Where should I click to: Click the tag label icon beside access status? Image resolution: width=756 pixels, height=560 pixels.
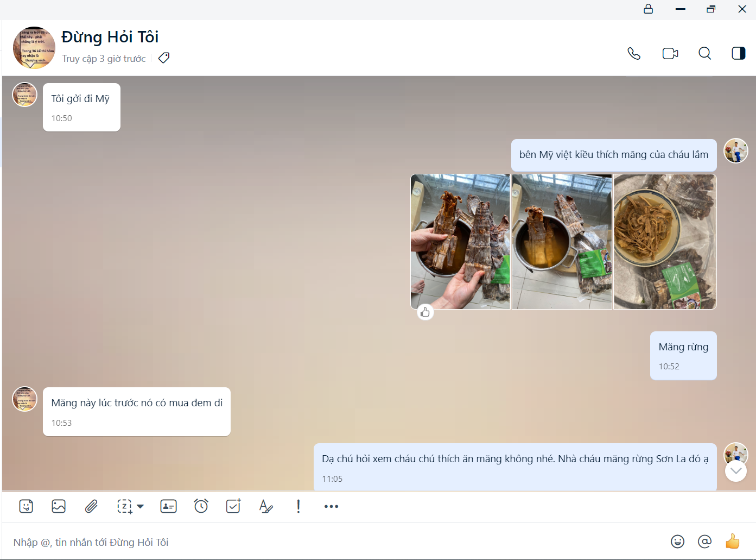click(x=164, y=58)
